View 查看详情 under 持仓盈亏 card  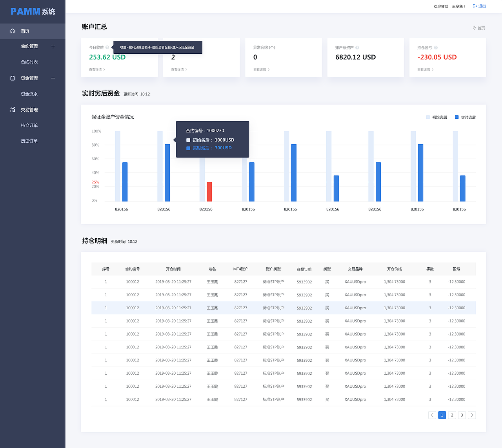[x=425, y=70]
